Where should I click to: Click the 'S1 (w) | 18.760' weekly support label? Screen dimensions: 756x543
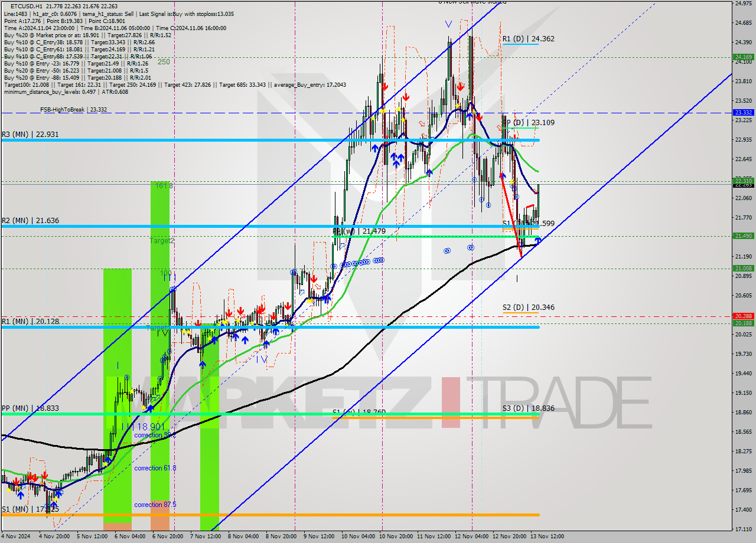(x=360, y=412)
